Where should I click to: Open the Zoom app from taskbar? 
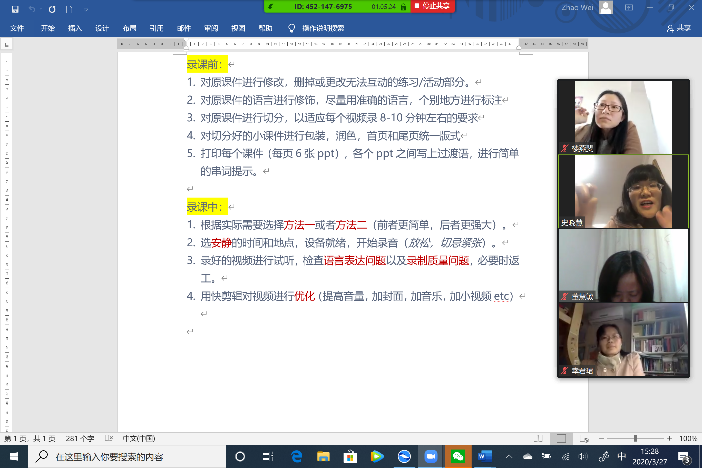click(432, 456)
